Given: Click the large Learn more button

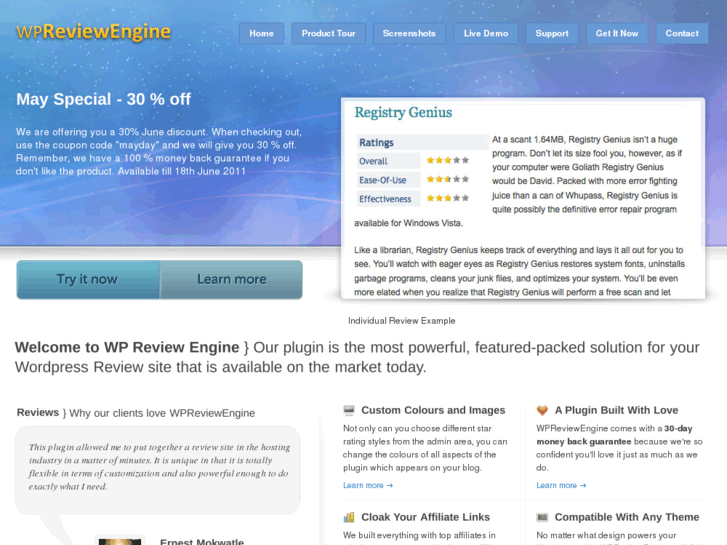Looking at the screenshot, I should point(231,279).
